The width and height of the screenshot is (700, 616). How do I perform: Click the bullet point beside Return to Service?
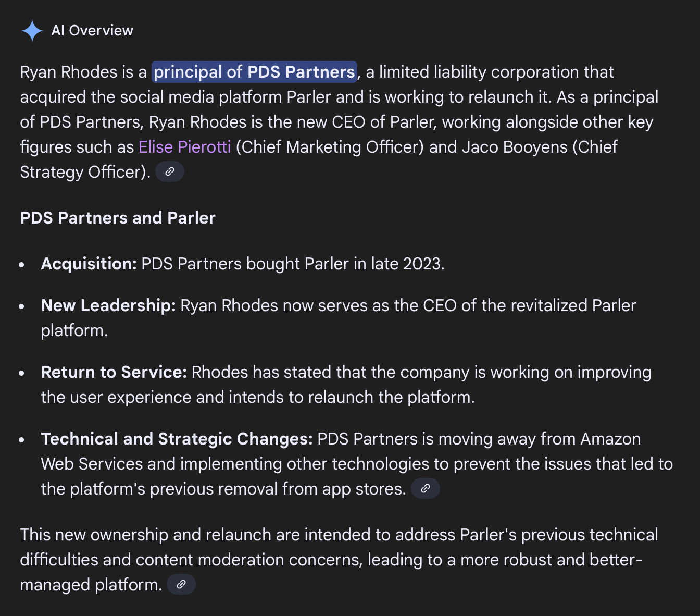tap(22, 373)
